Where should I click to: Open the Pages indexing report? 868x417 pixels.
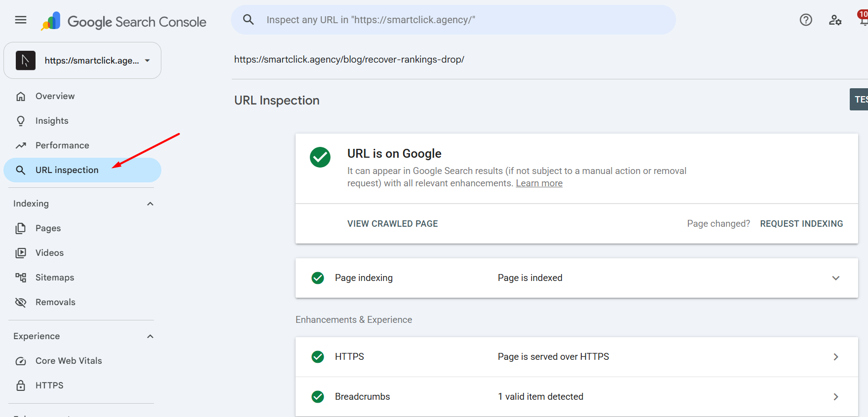[x=82, y=228]
